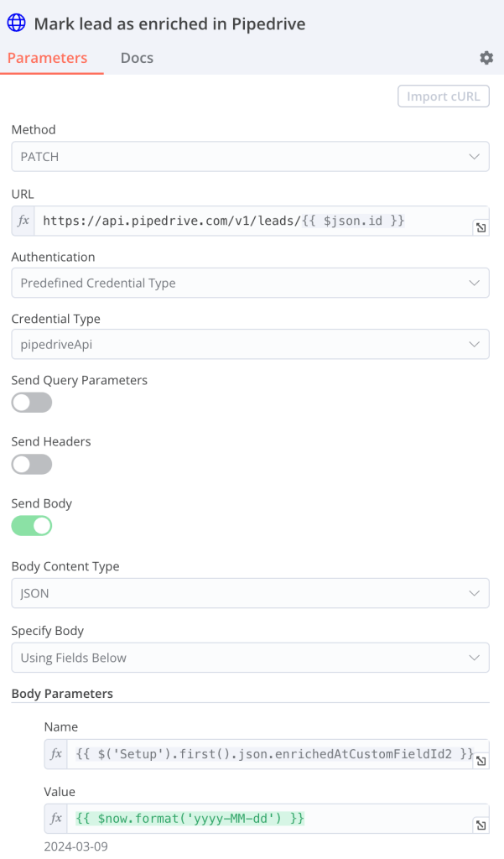Enable Send Query Parameters
504x859 pixels.
tap(31, 403)
